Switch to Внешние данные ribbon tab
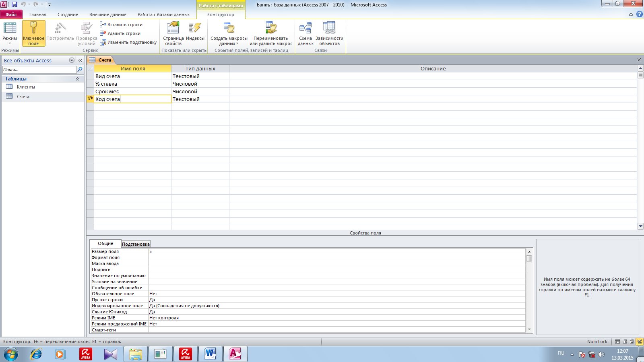Image resolution: width=644 pixels, height=362 pixels. [x=108, y=14]
